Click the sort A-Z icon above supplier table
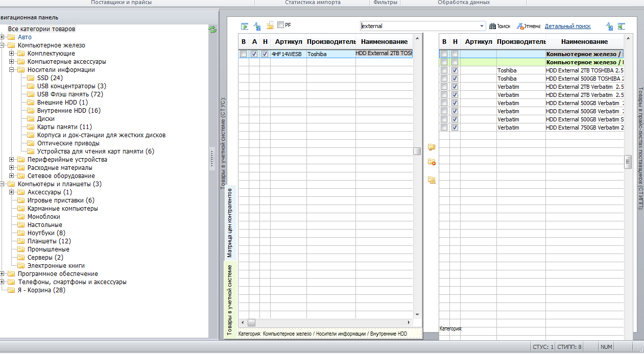The height and width of the screenshot is (354, 644). (x=610, y=26)
